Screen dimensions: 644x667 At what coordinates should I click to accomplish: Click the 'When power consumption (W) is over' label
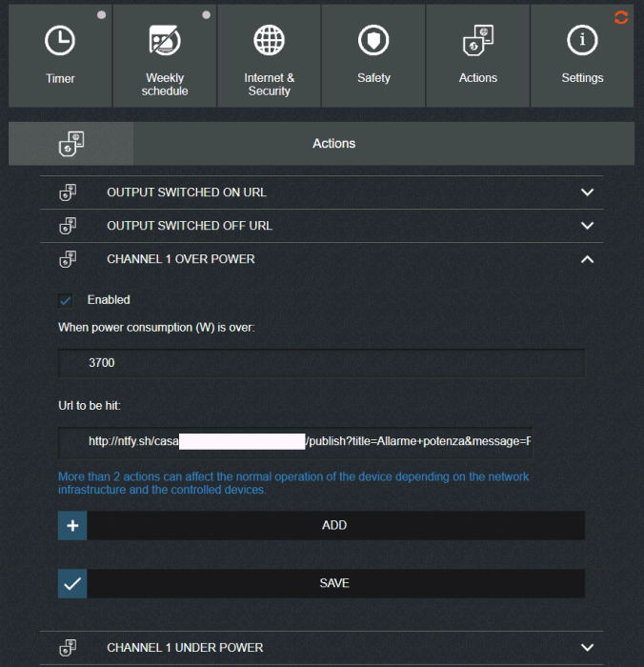[x=156, y=328]
